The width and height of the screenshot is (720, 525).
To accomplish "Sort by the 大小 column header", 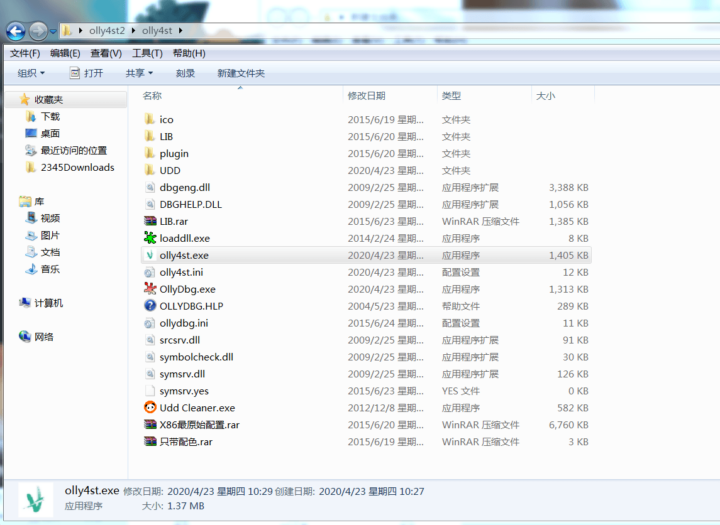I will [546, 96].
